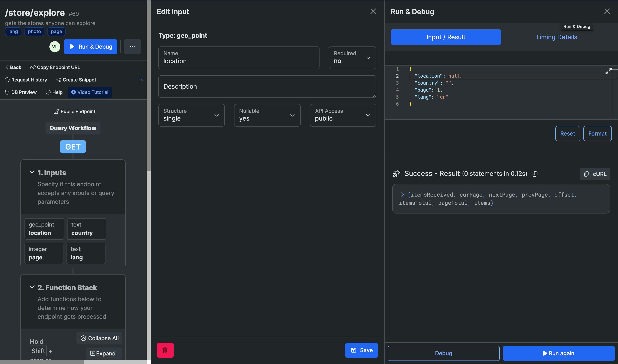
Task: Click the rocket Success icon
Action: (397, 174)
